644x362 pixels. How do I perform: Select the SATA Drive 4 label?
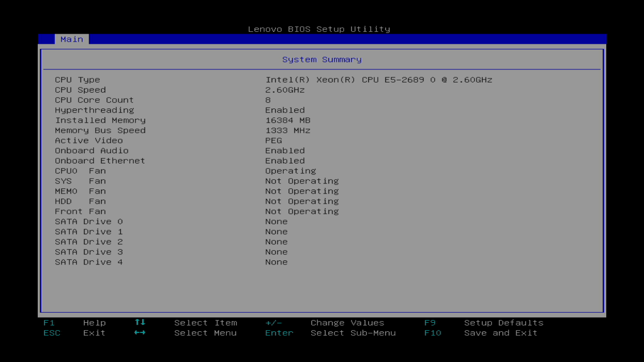pos(89,261)
